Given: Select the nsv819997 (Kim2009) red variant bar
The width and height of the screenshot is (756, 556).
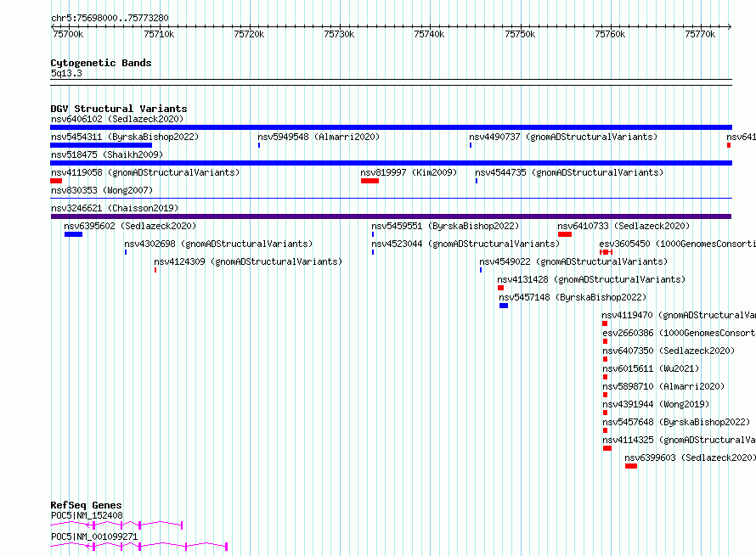Looking at the screenshot, I should pos(370,181).
